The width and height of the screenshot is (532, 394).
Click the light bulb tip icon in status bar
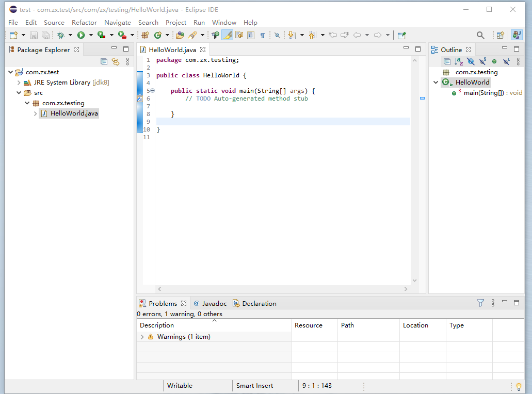point(519,387)
